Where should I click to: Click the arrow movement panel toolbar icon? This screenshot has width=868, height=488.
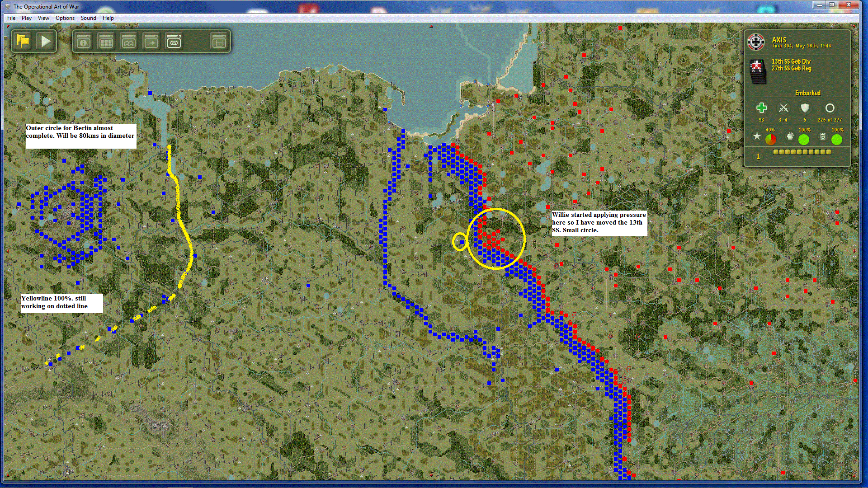click(x=151, y=42)
